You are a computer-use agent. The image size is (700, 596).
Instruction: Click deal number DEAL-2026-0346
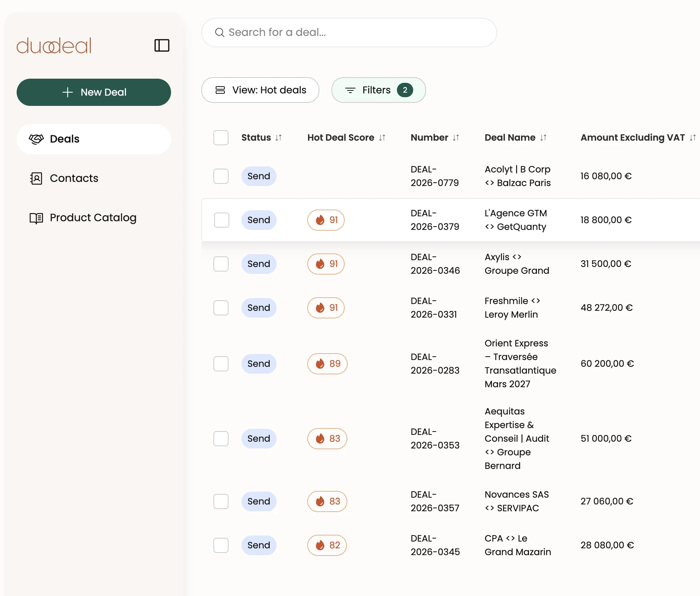tap(436, 264)
